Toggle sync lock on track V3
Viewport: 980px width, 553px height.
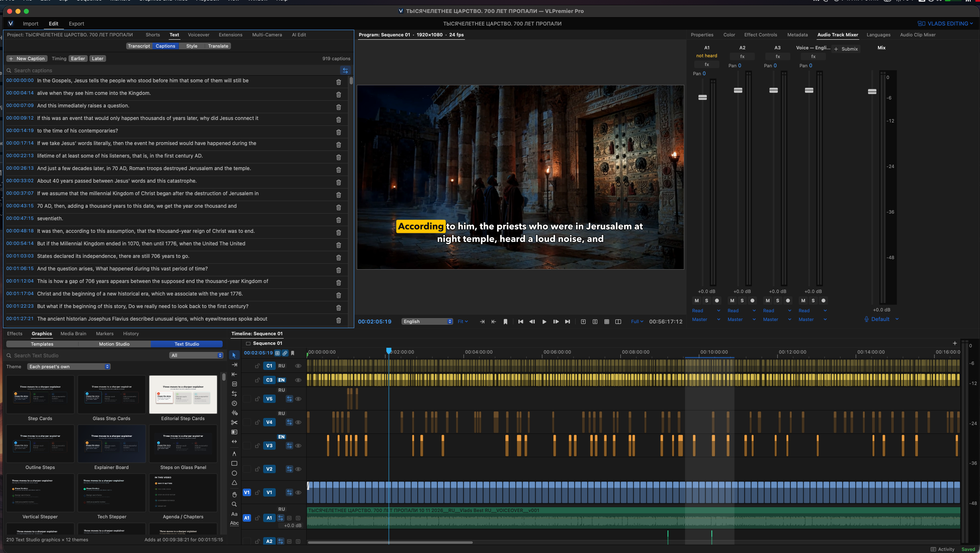[289, 446]
